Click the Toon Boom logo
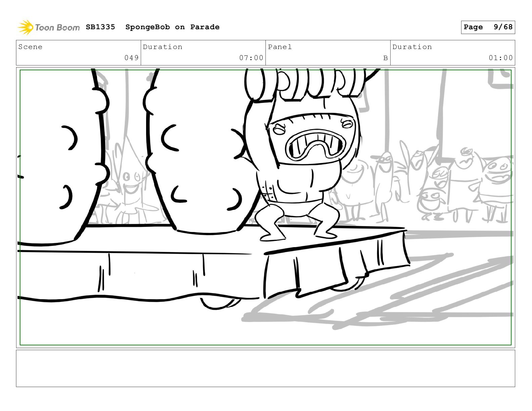The height and width of the screenshot is (411, 532). click(49, 27)
